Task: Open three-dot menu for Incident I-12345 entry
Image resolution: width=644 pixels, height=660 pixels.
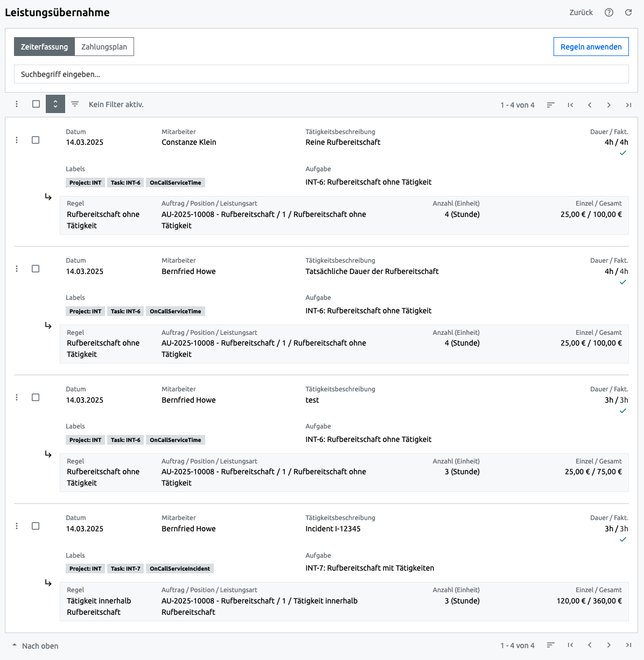Action: [17, 526]
